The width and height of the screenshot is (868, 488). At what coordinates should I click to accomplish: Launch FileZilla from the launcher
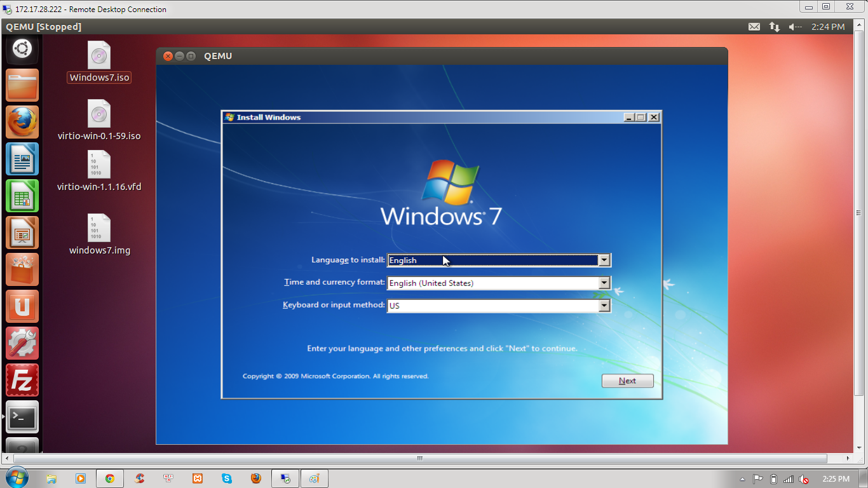pos(22,380)
